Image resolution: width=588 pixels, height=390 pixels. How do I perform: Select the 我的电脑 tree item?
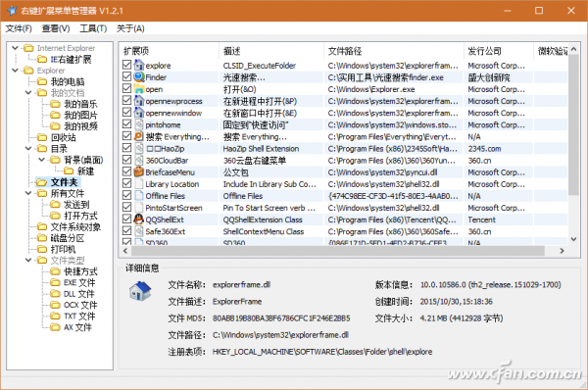(x=68, y=81)
